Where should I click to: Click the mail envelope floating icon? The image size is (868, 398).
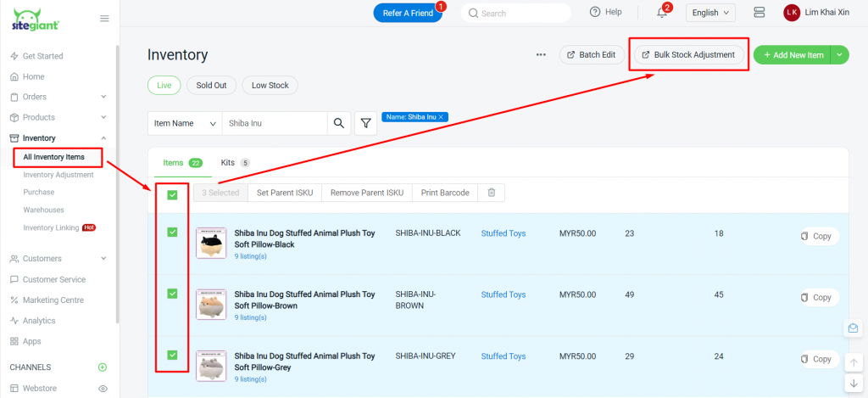coord(853,328)
